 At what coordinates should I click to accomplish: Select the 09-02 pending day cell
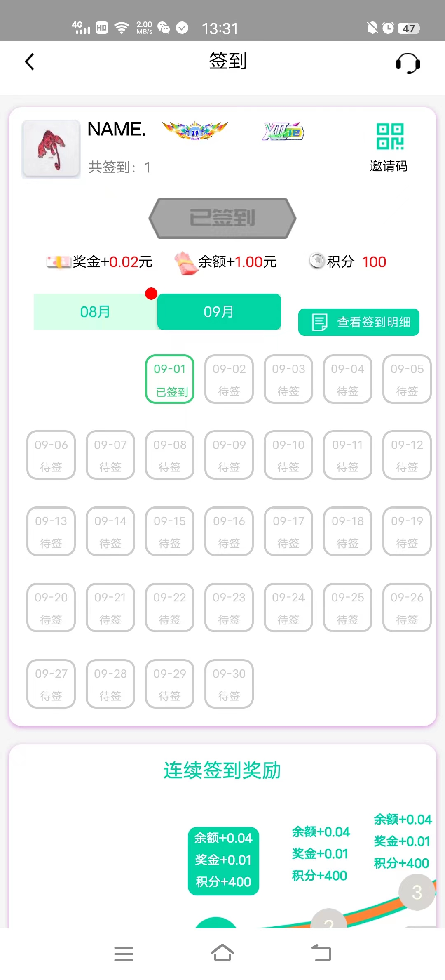coord(229,379)
